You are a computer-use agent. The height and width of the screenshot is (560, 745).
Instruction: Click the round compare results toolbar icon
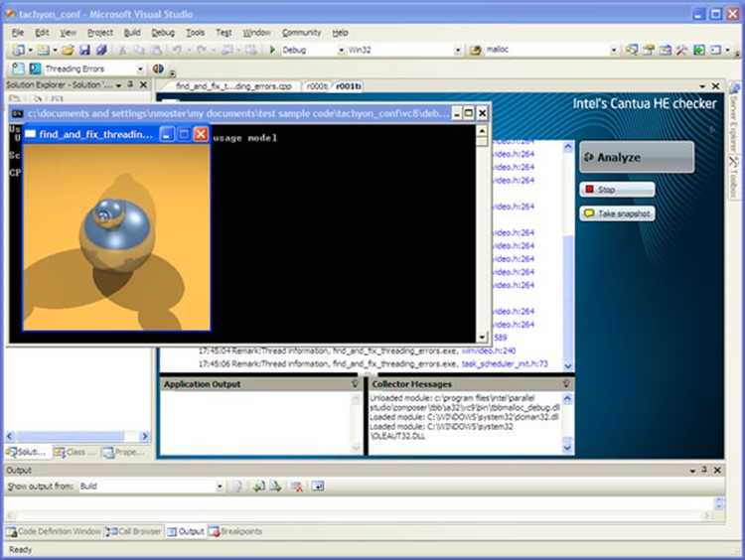click(x=158, y=69)
